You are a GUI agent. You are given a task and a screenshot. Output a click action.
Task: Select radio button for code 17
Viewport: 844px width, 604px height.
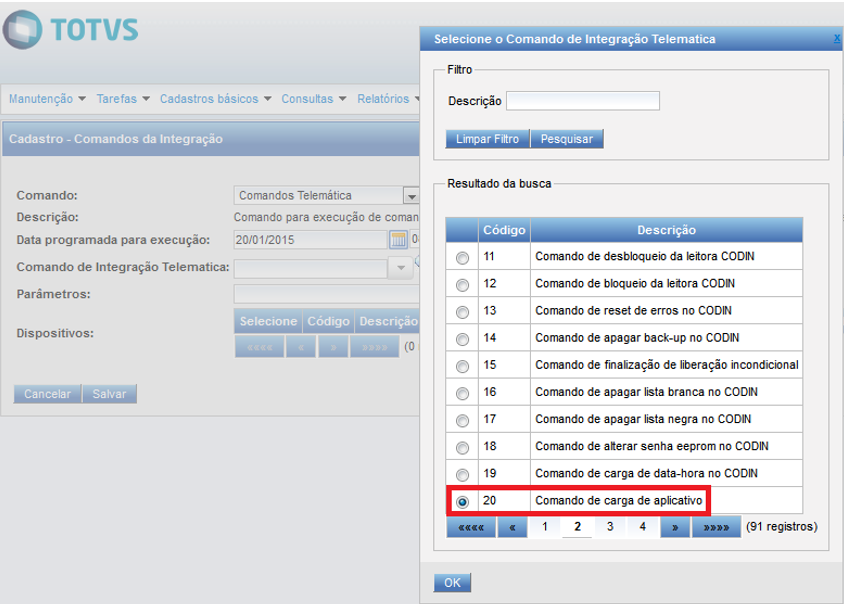tap(462, 420)
